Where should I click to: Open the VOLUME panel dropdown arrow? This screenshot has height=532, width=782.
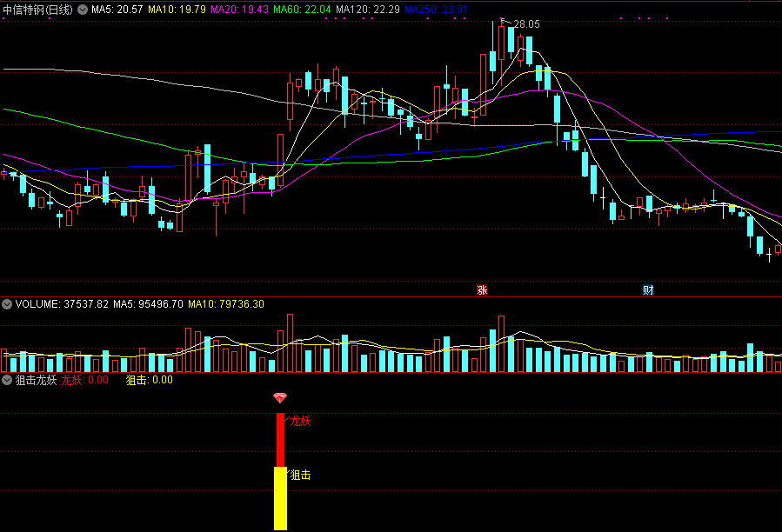tap(6, 304)
